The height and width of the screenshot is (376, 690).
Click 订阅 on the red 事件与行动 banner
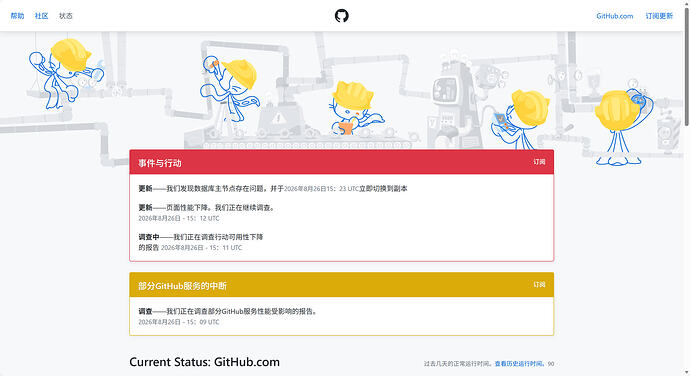tap(540, 162)
